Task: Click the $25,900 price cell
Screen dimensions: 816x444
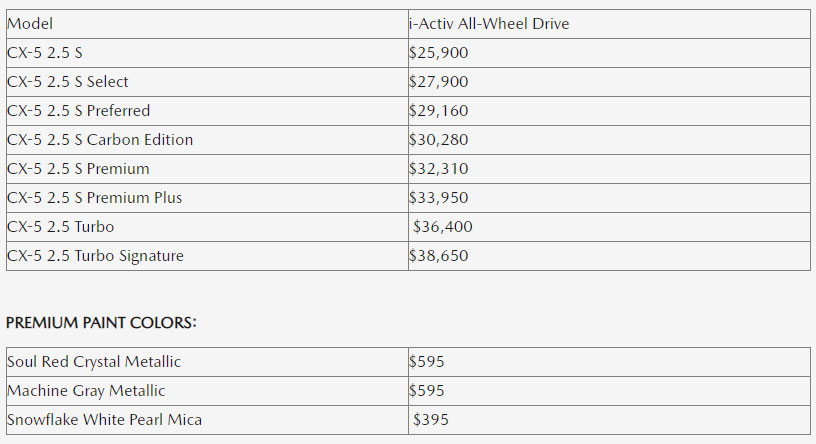Action: [438, 53]
